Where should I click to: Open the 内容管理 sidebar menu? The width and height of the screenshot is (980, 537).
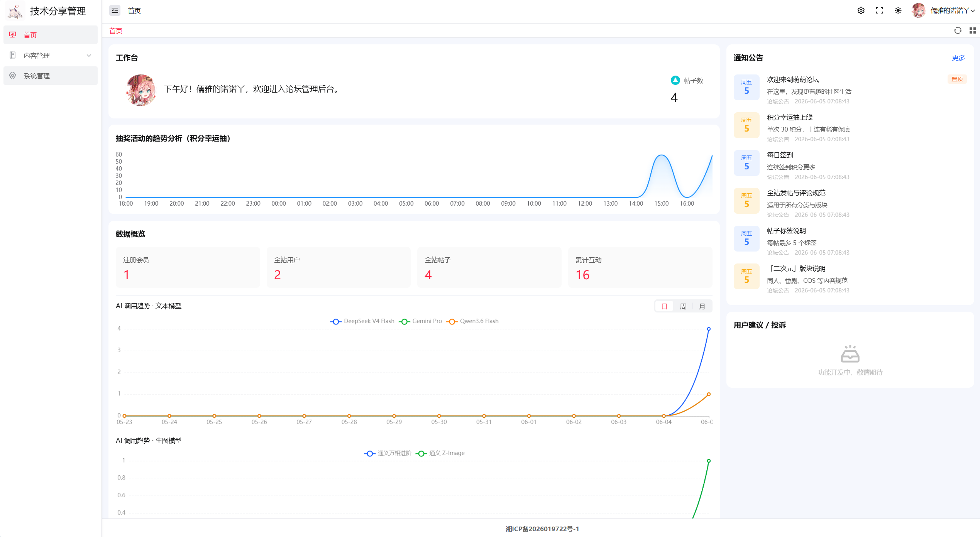[50, 56]
